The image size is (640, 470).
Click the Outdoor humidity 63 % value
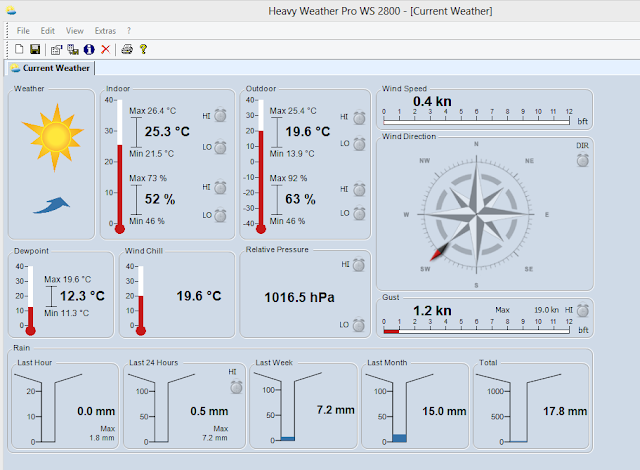pyautogui.click(x=300, y=199)
